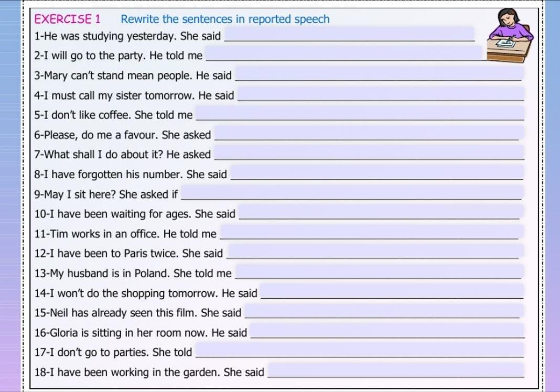Click field for 'I have been to Paris twice'

pos(374,252)
